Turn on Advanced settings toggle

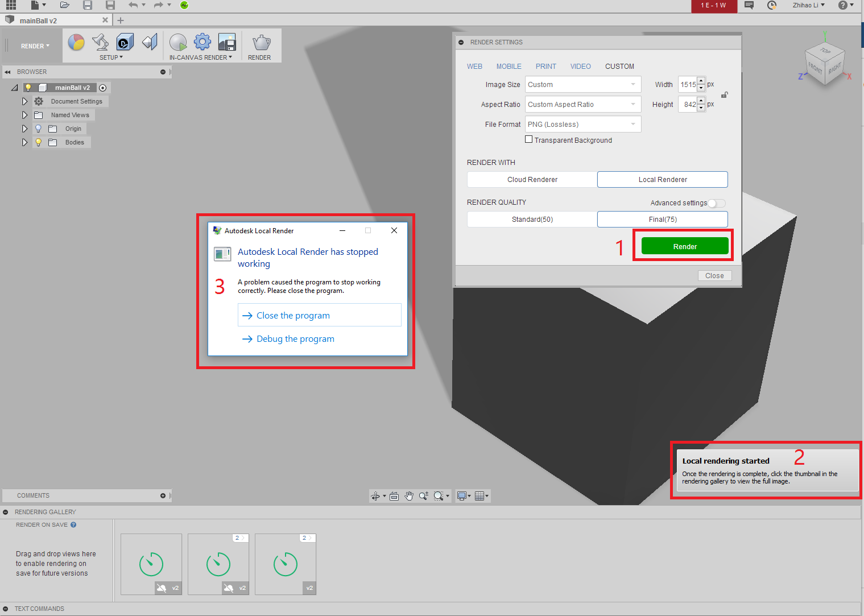point(717,202)
